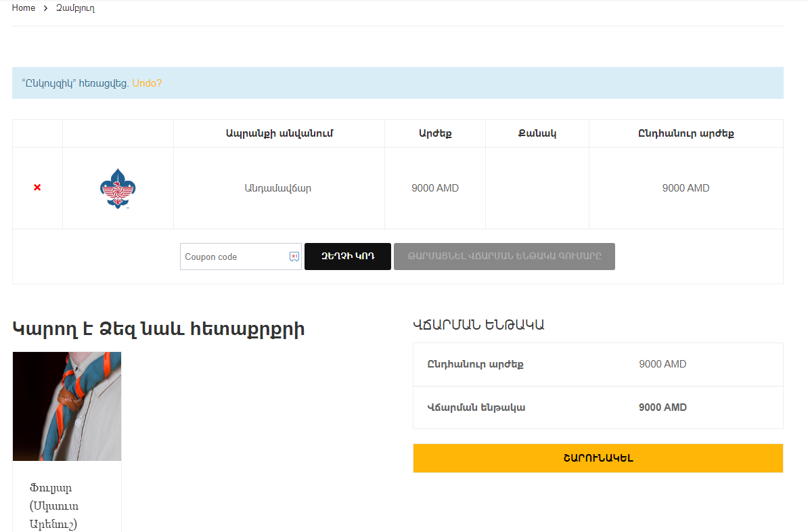Click the Զամբյուղ breadcrumb item
This screenshot has height=532, width=808.
click(75, 7)
